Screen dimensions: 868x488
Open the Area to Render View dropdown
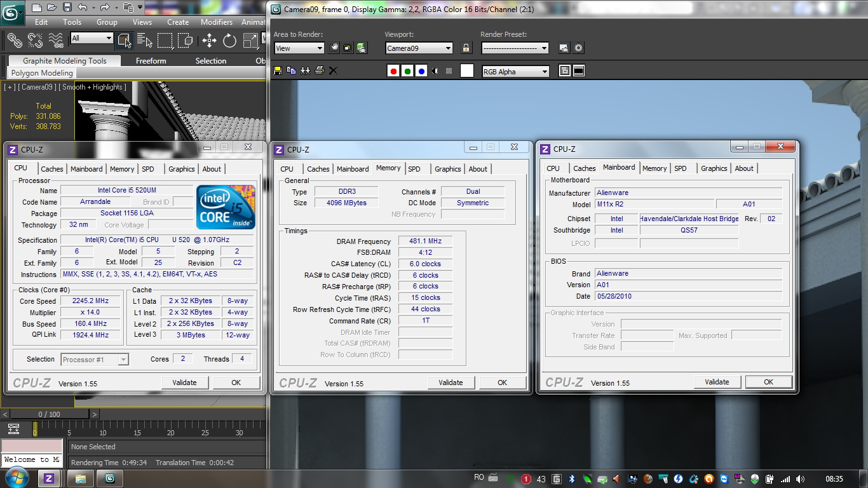299,48
